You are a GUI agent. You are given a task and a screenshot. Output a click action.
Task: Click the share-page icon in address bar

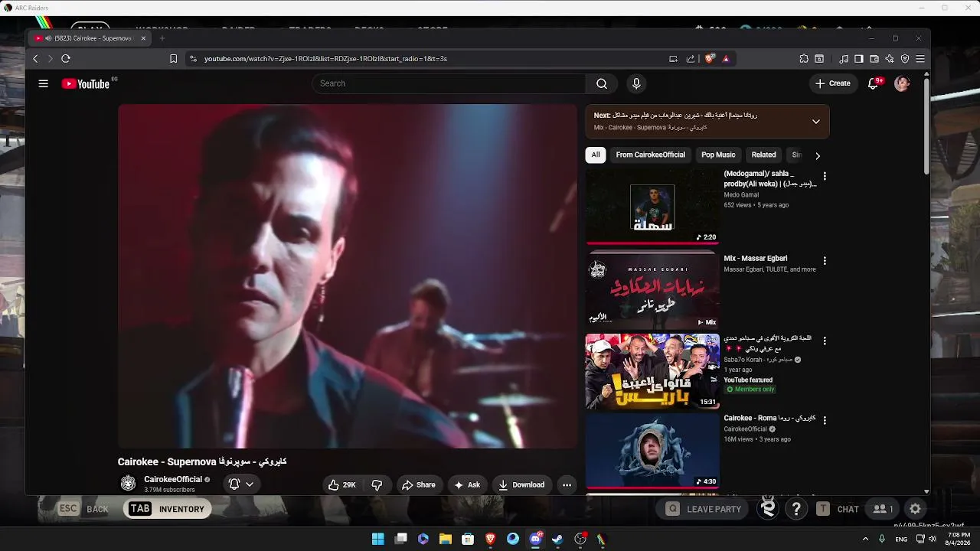click(691, 59)
